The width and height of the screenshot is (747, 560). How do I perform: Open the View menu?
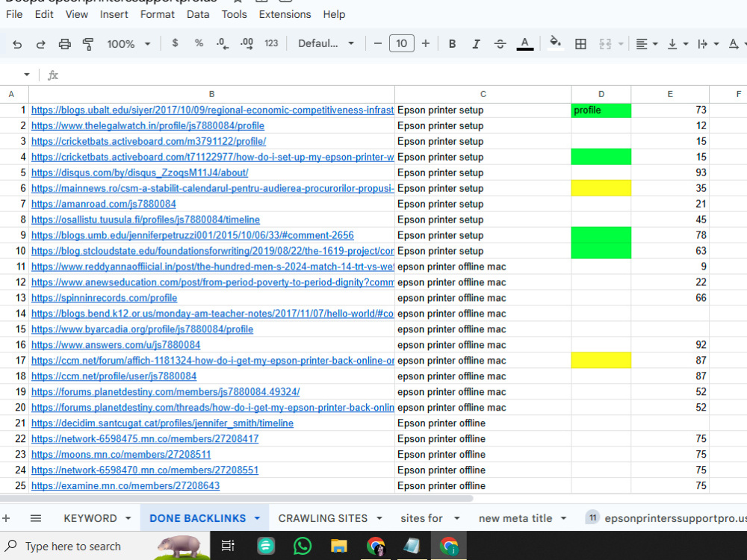coord(77,14)
